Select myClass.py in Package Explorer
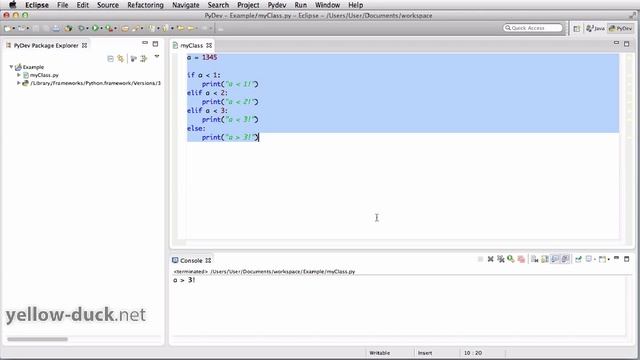Screen dimensions: 640x360 pos(44,75)
